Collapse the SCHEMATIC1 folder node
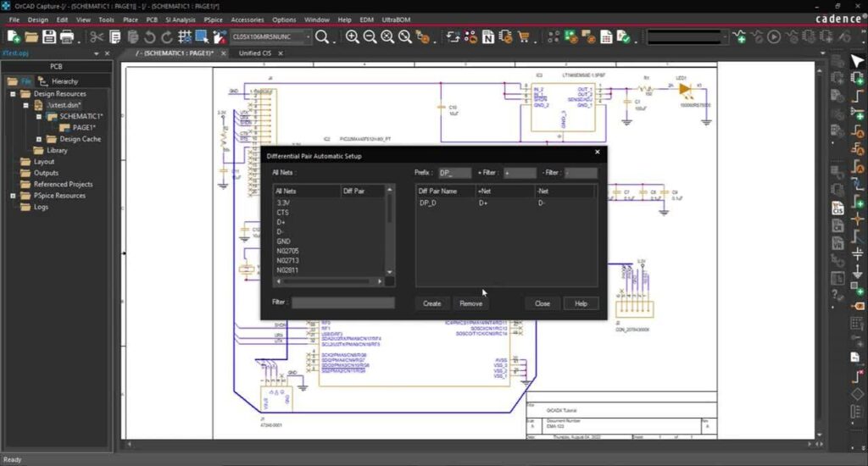The image size is (868, 466). coord(39,117)
